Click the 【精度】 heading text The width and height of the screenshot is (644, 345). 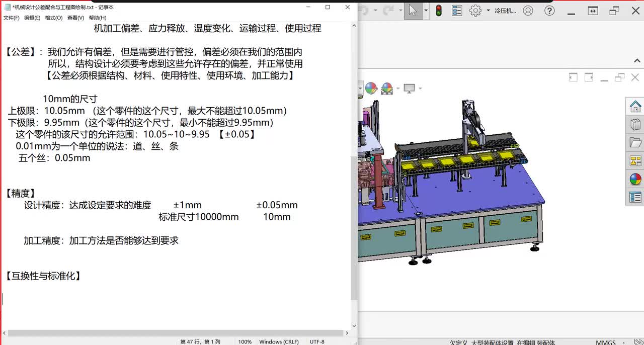coord(21,193)
